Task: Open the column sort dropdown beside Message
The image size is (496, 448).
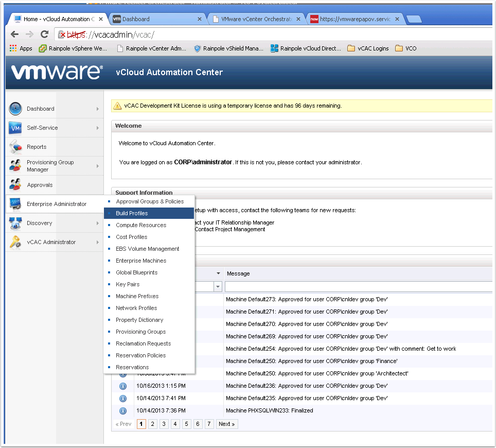Action: 218,273
